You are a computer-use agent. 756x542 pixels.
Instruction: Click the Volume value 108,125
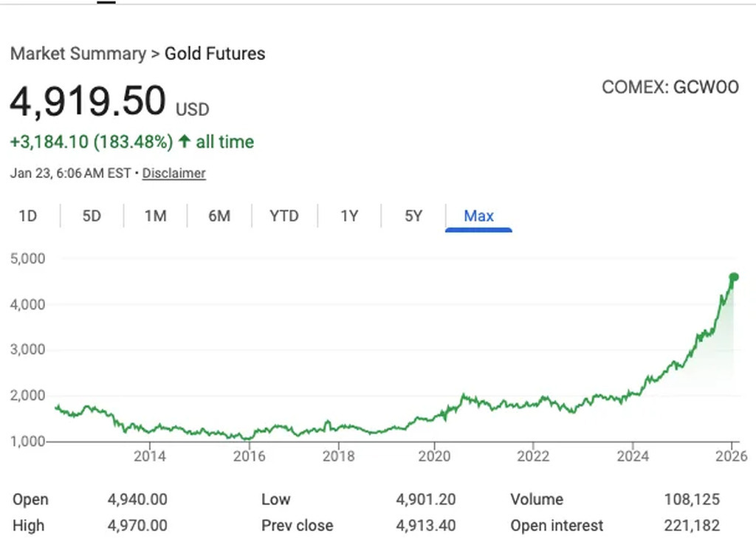click(692, 500)
